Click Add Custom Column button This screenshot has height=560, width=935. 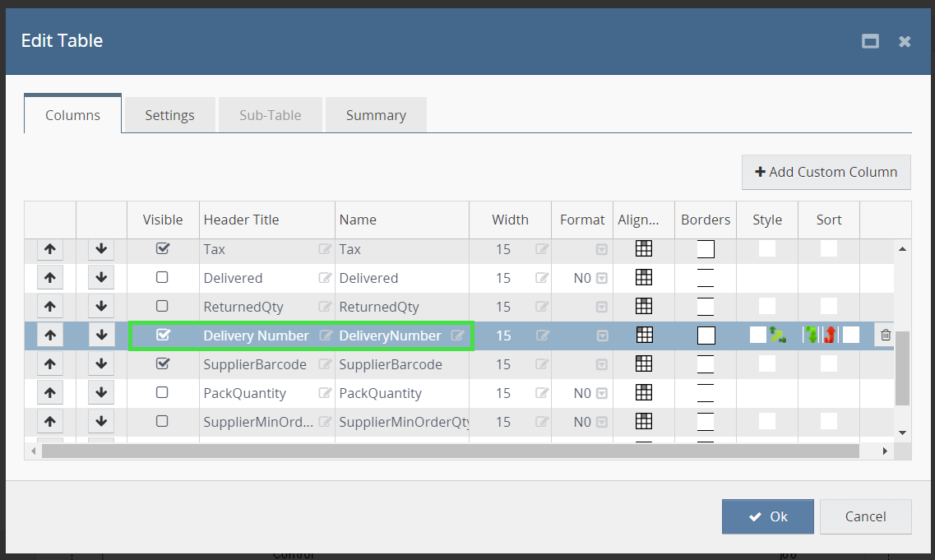[x=826, y=172]
